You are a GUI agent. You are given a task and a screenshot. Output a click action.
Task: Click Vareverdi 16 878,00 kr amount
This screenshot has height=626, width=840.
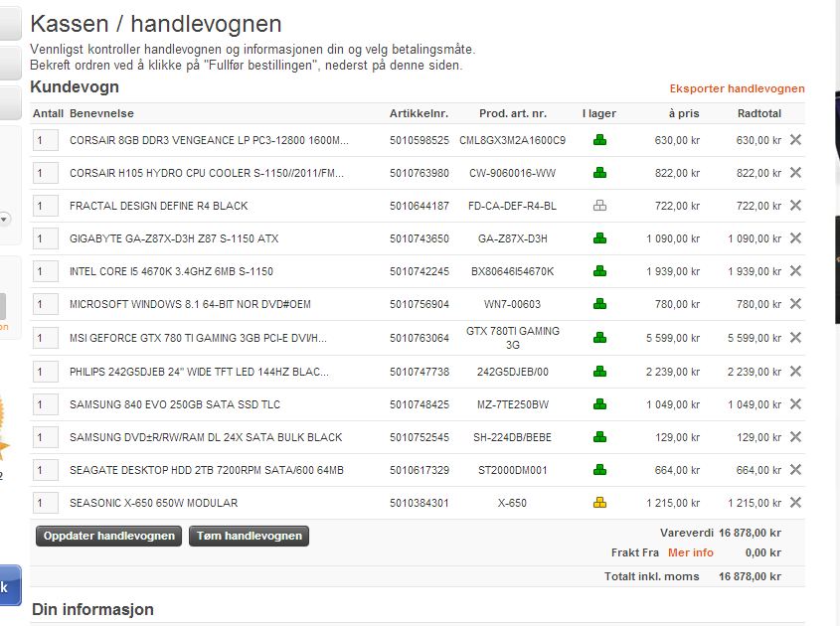(750, 533)
